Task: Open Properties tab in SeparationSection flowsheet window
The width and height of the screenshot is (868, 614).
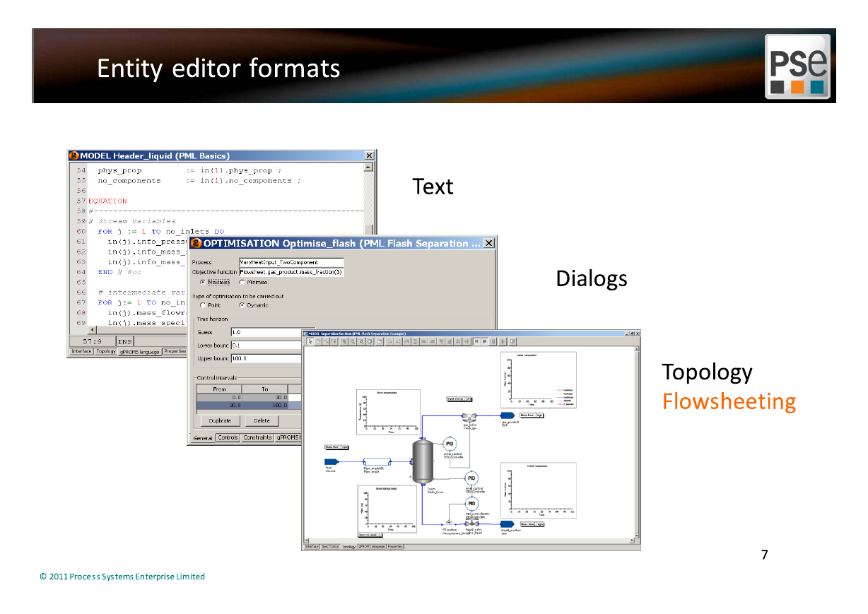Action: tap(395, 546)
